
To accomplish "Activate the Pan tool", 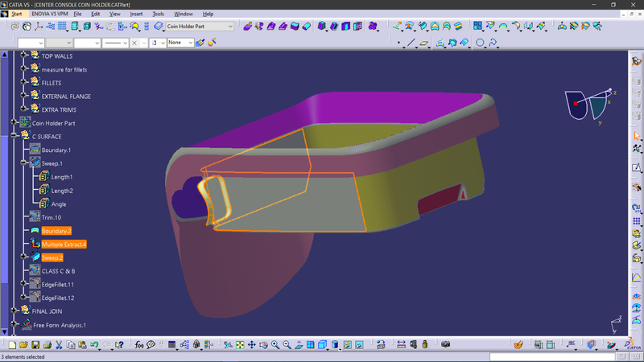I will (x=251, y=345).
